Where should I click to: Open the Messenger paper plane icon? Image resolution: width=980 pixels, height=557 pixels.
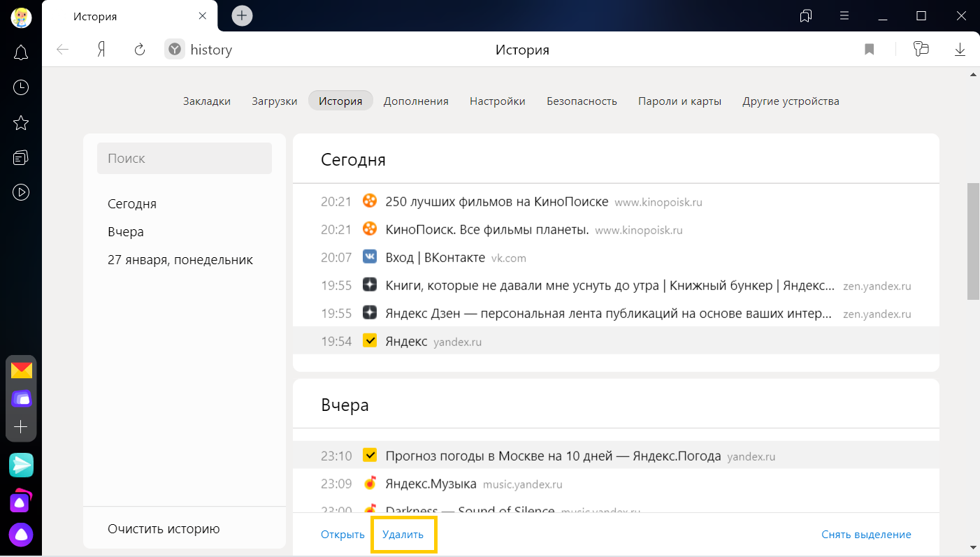21,465
